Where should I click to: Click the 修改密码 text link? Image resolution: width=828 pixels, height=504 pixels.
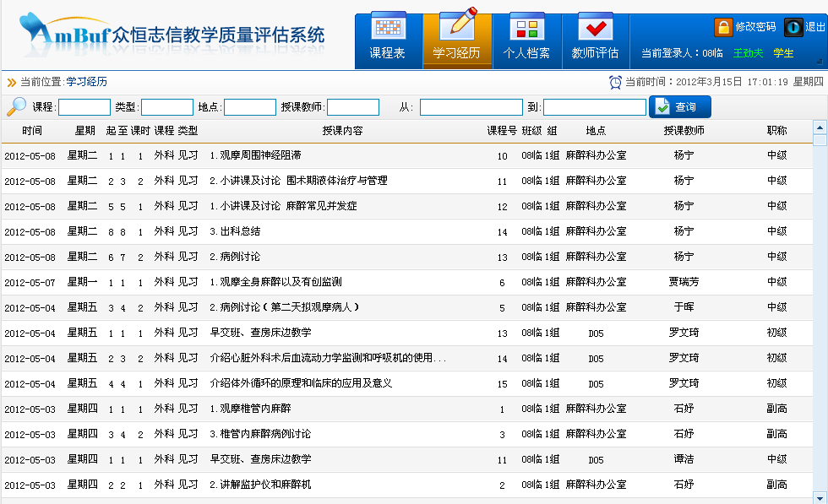click(755, 27)
